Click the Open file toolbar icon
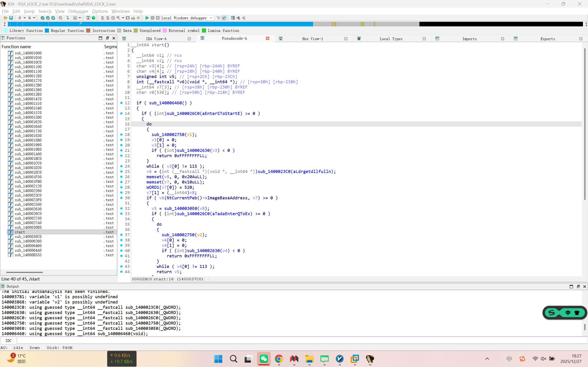Viewport: 588px width, 367px height. 5,18
